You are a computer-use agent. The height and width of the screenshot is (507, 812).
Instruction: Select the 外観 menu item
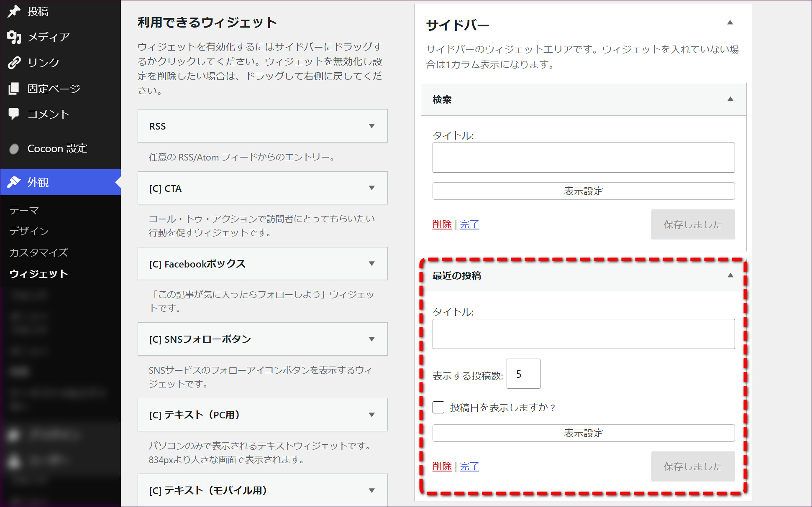point(61,182)
